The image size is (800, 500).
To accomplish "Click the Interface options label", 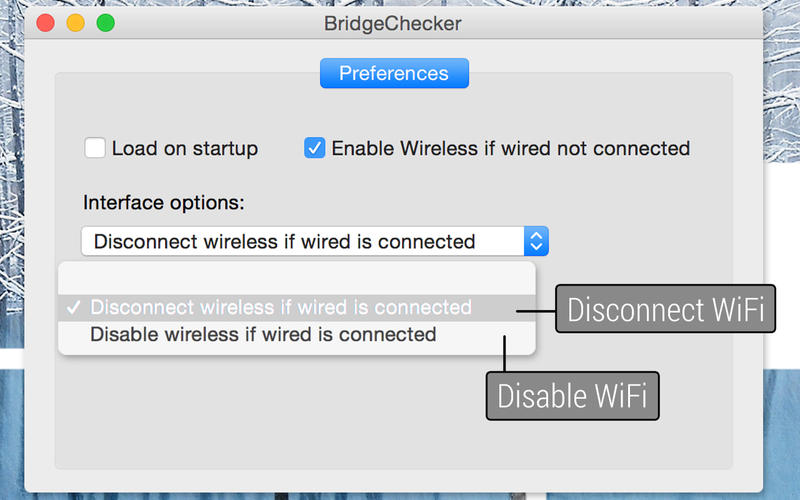I will 163,202.
